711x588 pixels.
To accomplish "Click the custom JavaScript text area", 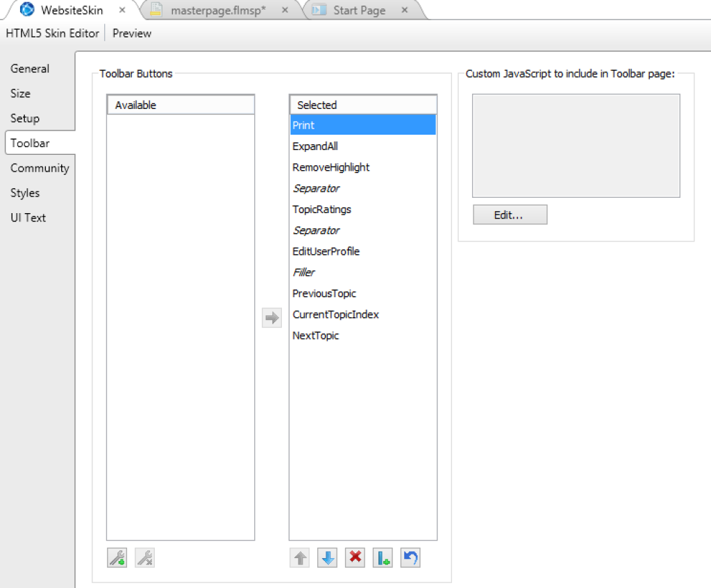I will coord(576,146).
